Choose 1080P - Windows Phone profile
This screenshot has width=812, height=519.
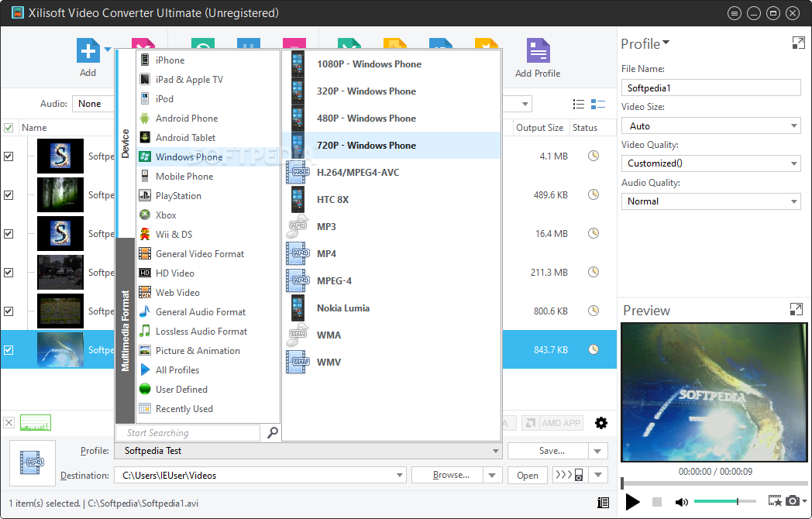391,64
